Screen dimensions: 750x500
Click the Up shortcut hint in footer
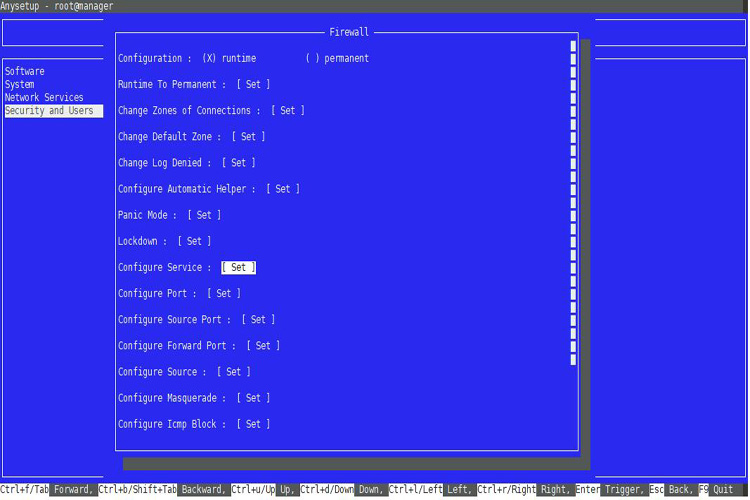pos(287,489)
